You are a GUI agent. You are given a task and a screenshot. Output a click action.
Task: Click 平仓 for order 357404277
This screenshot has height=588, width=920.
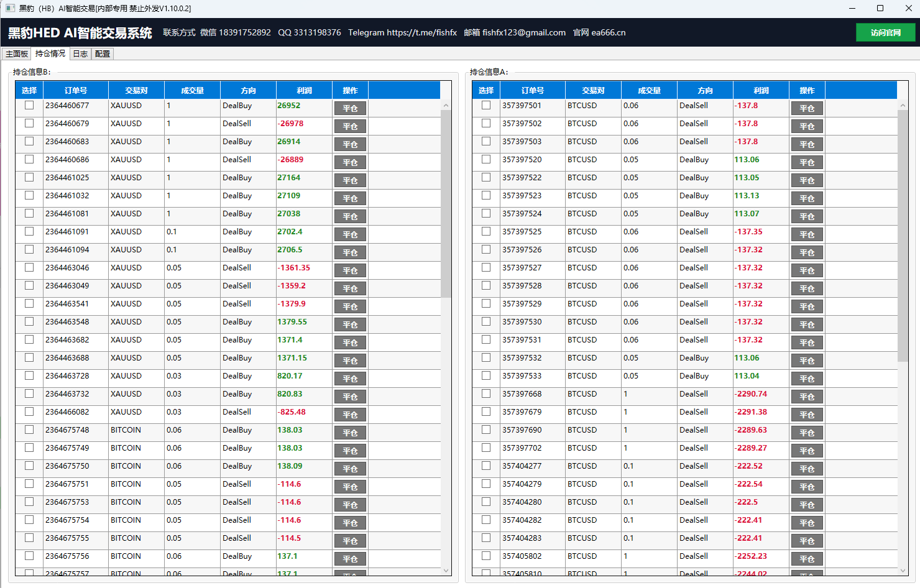[807, 469]
